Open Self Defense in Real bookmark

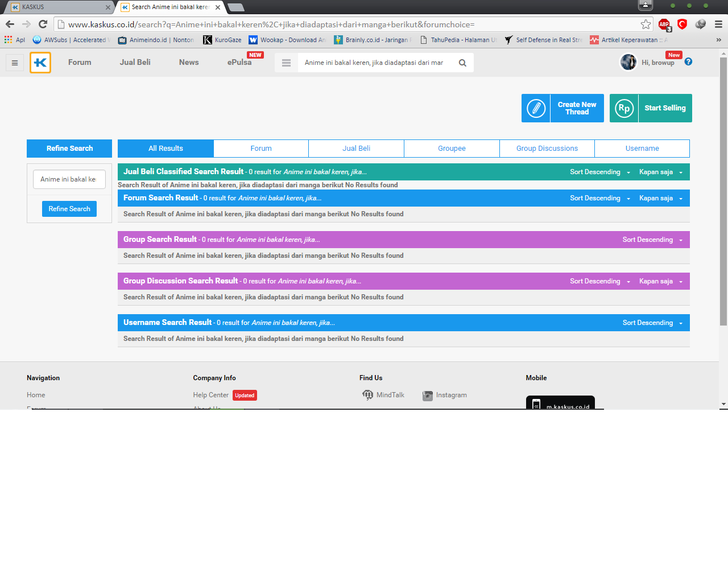544,40
